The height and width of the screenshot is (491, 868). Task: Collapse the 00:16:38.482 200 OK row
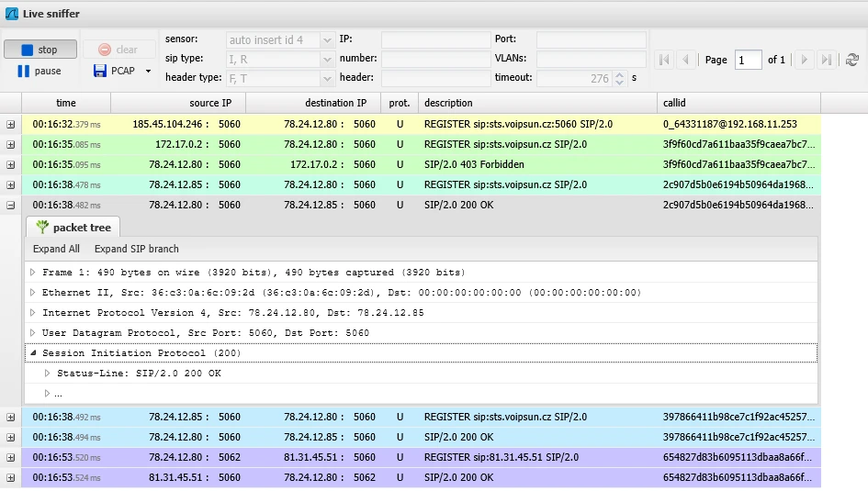point(10,206)
